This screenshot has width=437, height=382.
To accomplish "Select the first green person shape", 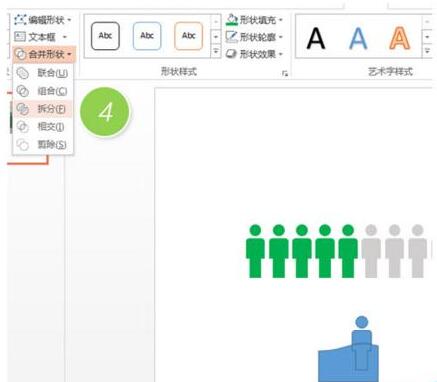I will click(x=255, y=251).
